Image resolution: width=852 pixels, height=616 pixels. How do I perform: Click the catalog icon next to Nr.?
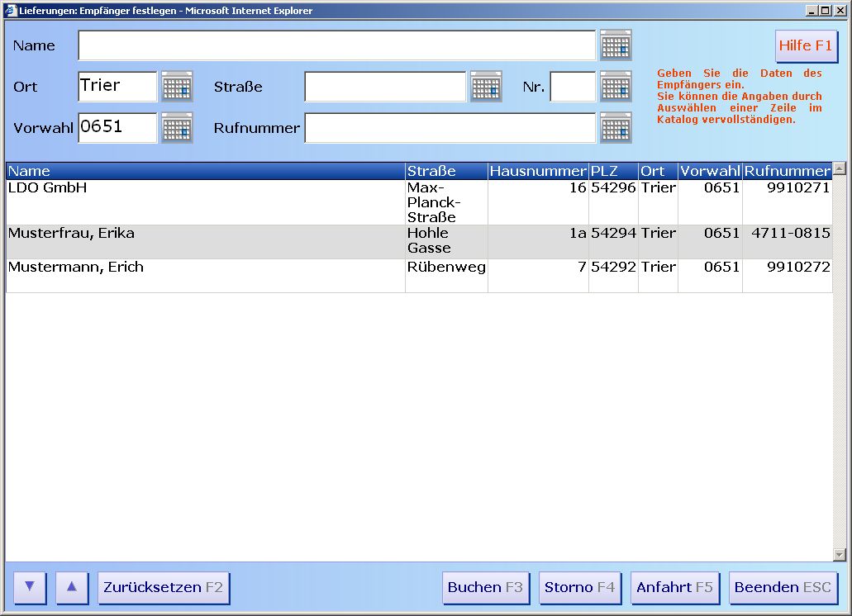(616, 87)
